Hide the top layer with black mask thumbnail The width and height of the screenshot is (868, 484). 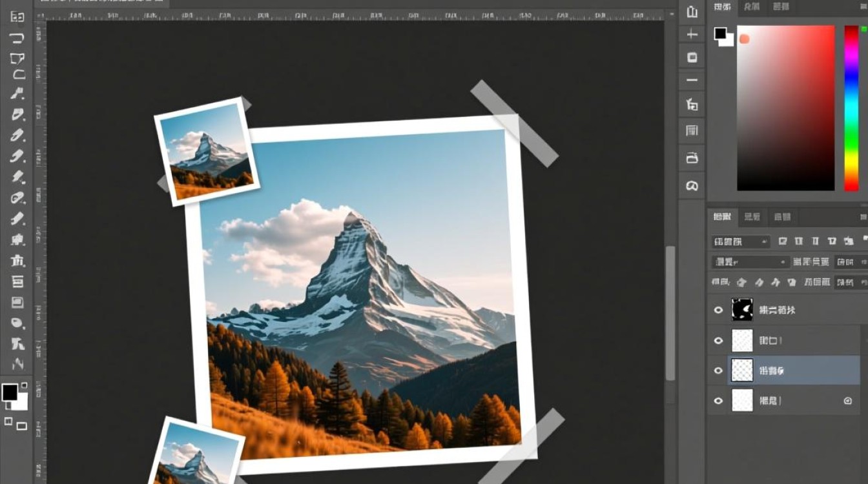[718, 310]
